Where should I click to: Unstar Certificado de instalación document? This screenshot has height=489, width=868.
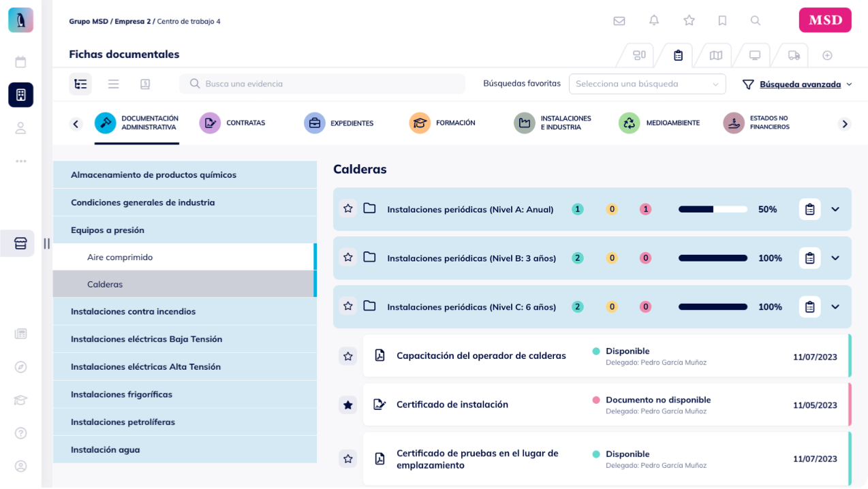pos(348,405)
